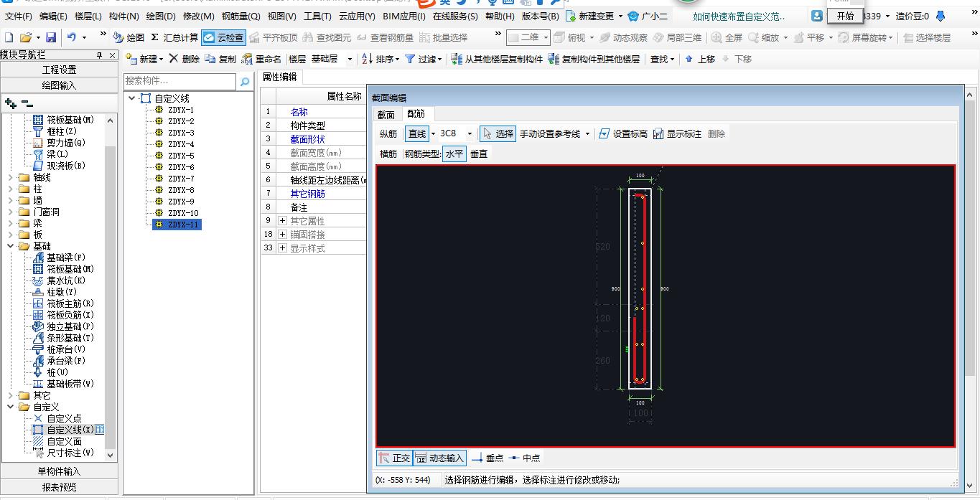980x500 pixels.
Task: Select component ZDYX-10 in the list
Action: tap(183, 213)
